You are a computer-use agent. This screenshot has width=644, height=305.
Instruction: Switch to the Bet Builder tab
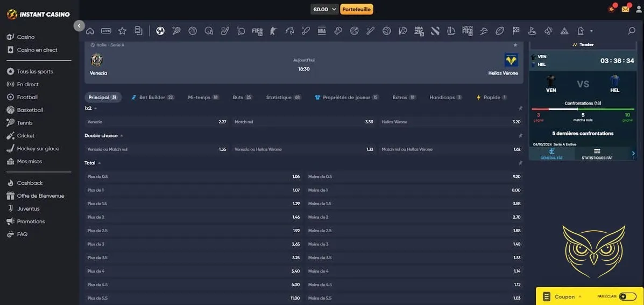[x=153, y=98]
